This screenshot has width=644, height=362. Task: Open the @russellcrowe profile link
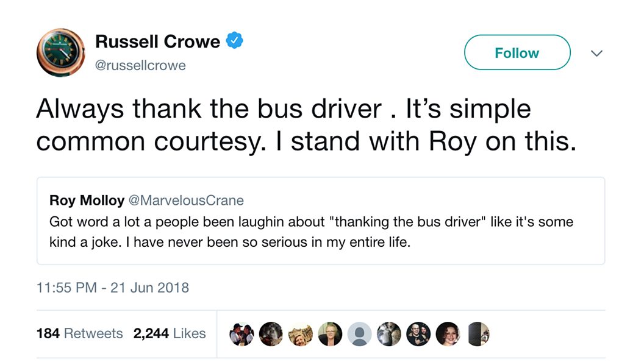pos(140,65)
